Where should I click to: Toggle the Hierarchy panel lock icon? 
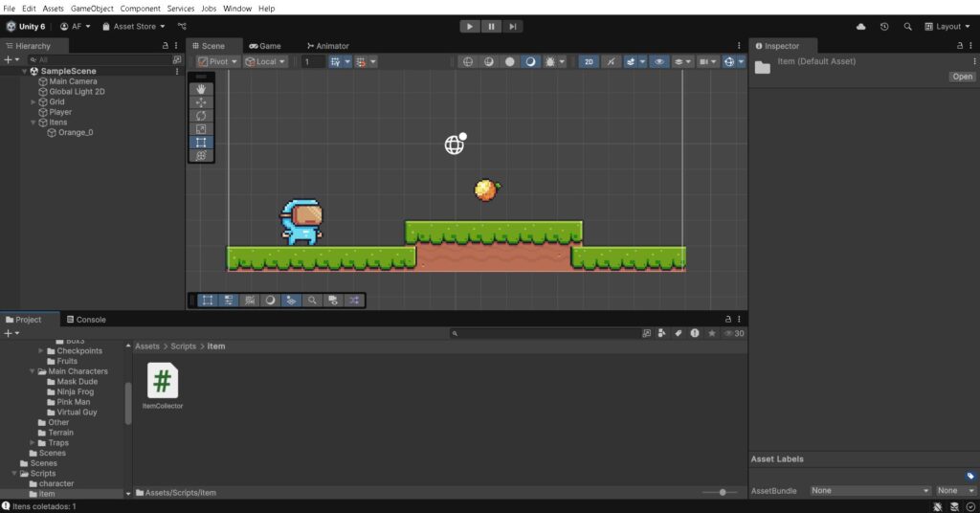[x=165, y=46]
